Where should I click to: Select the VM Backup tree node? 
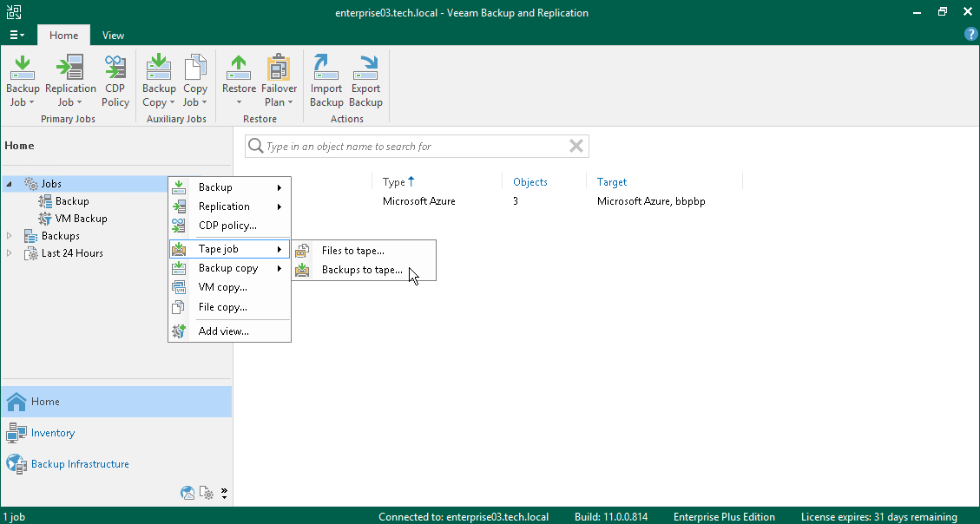coord(81,219)
